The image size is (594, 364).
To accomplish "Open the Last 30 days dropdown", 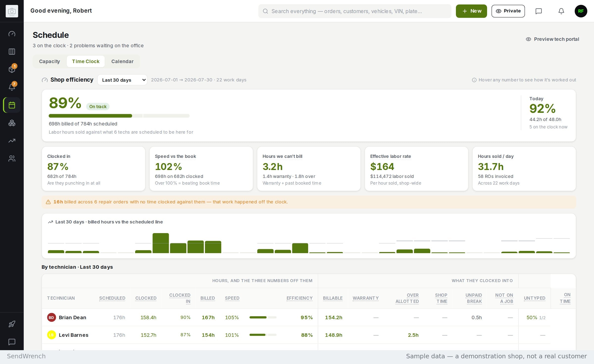I will tap(122, 80).
